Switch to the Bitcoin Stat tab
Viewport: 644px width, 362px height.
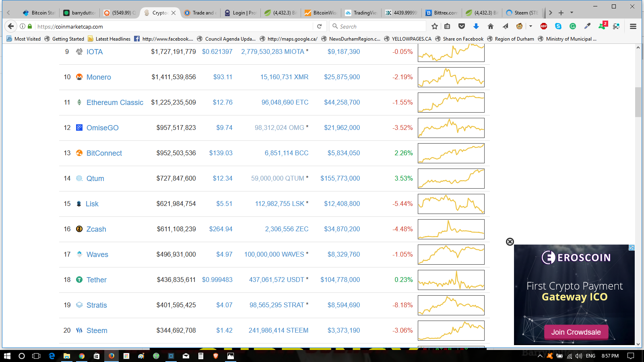(39, 12)
